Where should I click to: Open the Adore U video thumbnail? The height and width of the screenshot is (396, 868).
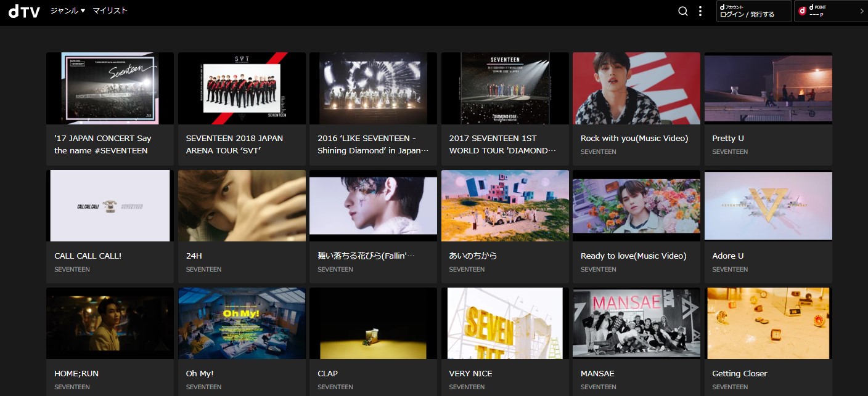coord(768,206)
